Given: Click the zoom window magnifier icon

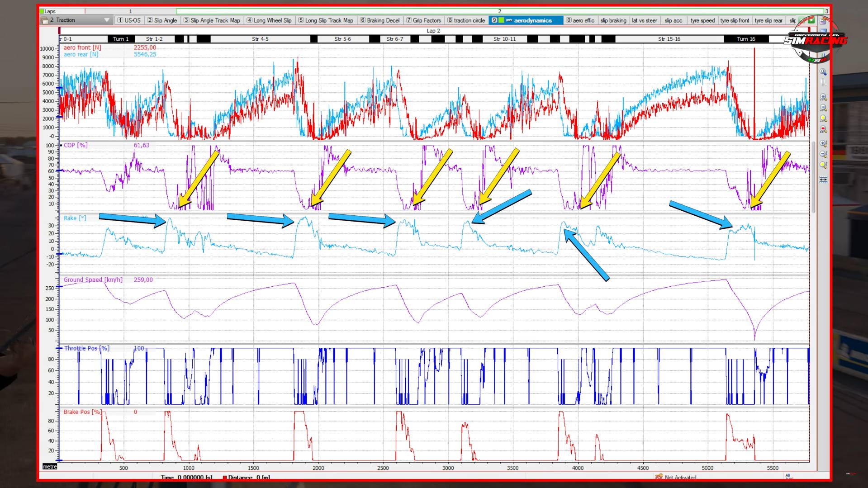Looking at the screenshot, I should pyautogui.click(x=823, y=72).
